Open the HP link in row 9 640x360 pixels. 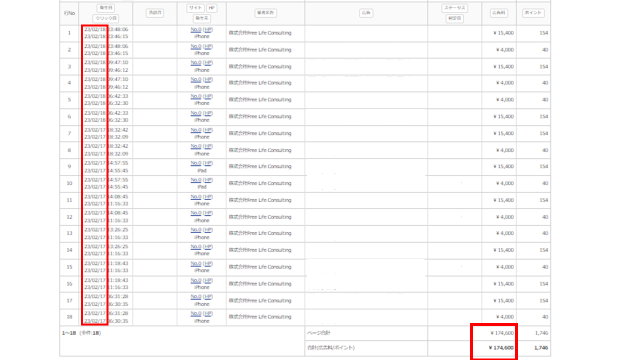click(x=208, y=163)
